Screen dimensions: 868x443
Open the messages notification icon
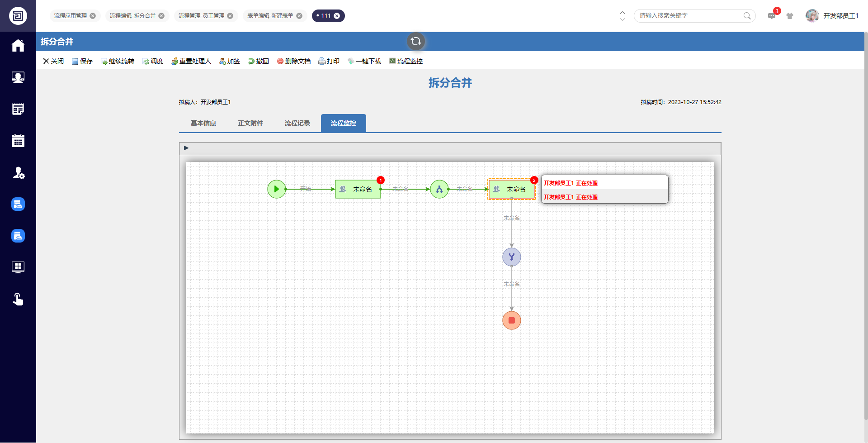tap(772, 16)
